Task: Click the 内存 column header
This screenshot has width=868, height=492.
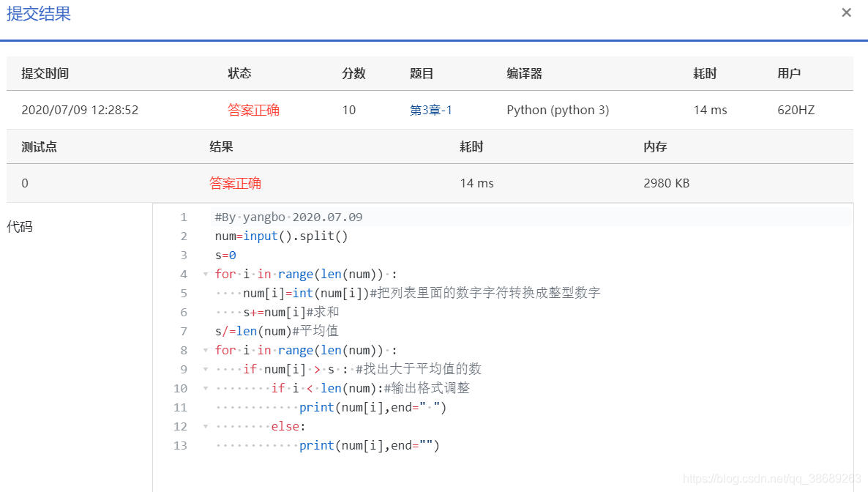Action: 656,147
